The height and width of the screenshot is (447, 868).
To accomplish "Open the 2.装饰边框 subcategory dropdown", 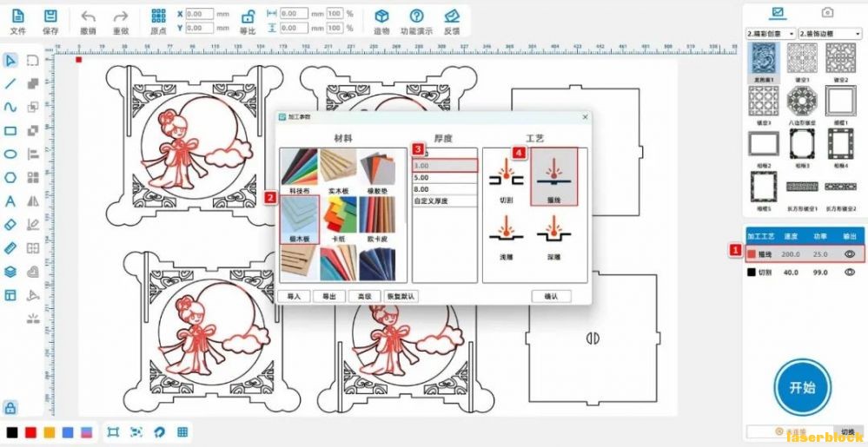I will [x=832, y=35].
